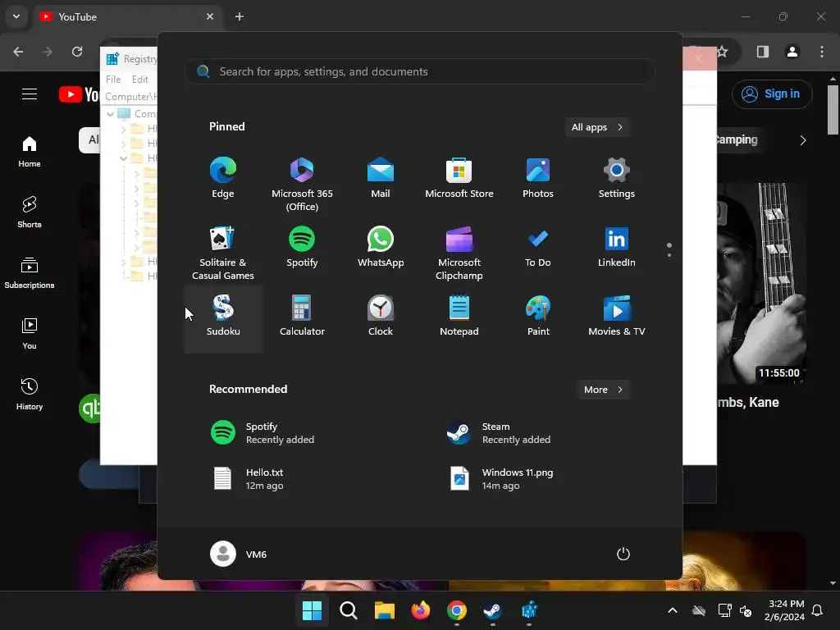Open Chrome tab search dropdown

tap(16, 16)
